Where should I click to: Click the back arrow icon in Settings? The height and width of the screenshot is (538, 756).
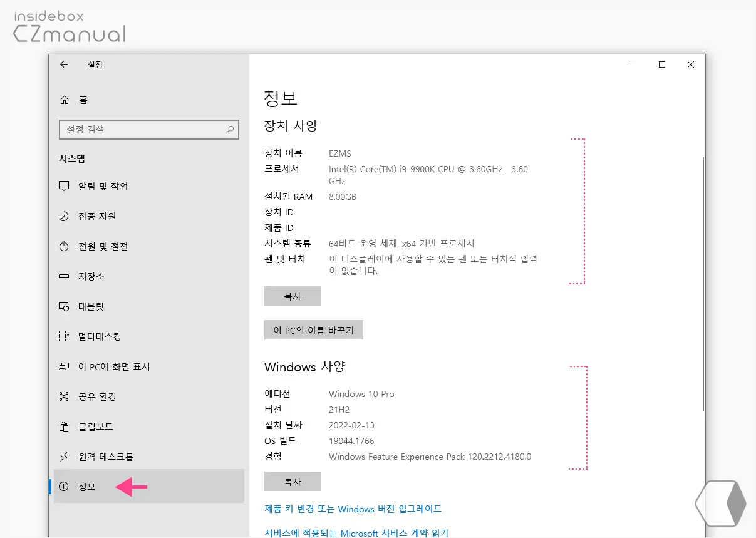coord(64,65)
